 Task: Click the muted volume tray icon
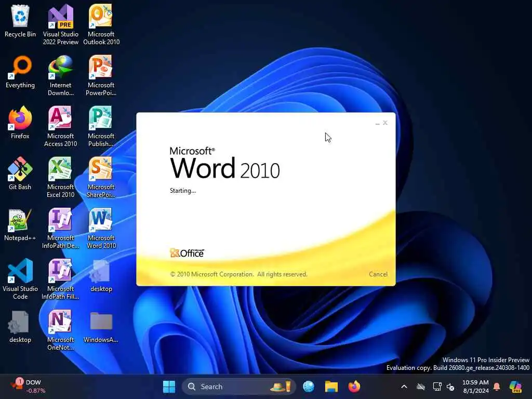coord(450,387)
